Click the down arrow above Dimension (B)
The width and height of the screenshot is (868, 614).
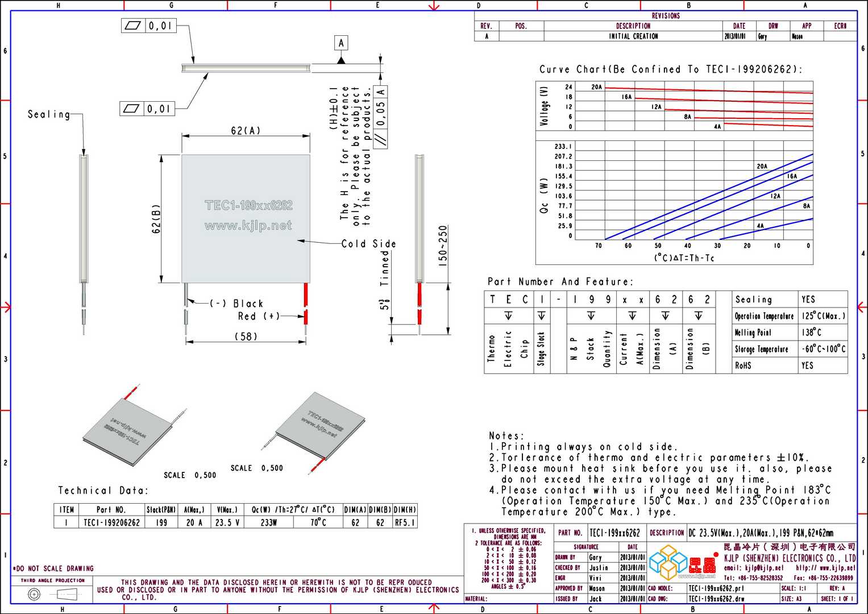click(698, 315)
